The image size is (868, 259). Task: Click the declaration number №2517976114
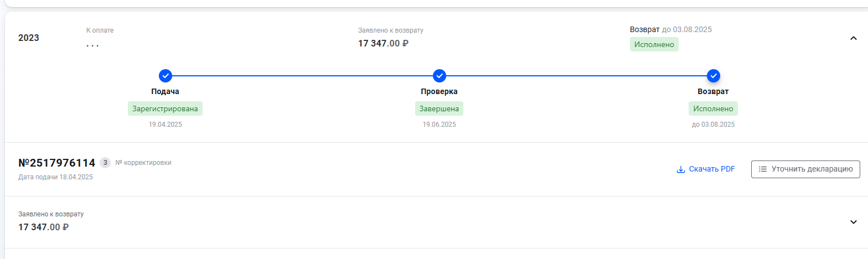(56, 163)
